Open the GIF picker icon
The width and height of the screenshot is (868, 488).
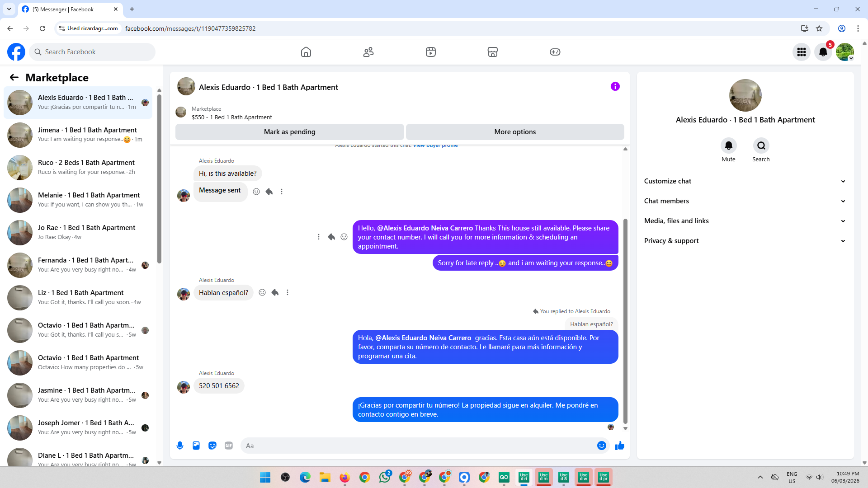pyautogui.click(x=229, y=446)
